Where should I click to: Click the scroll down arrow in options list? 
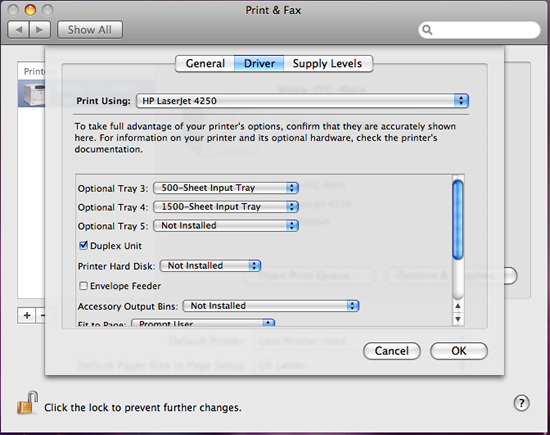(458, 319)
